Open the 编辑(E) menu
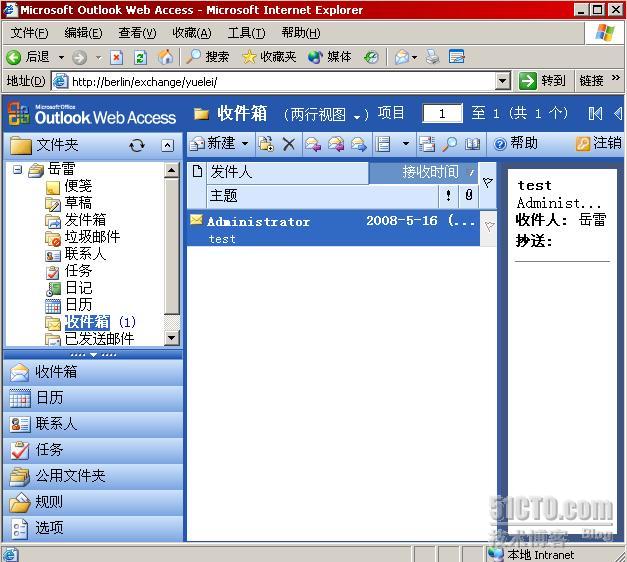Screen dimensions: 627x562 (x=83, y=33)
